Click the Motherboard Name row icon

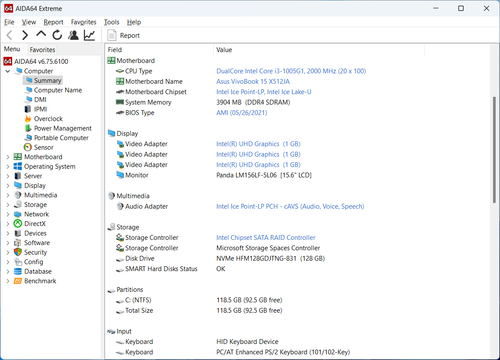tap(120, 81)
